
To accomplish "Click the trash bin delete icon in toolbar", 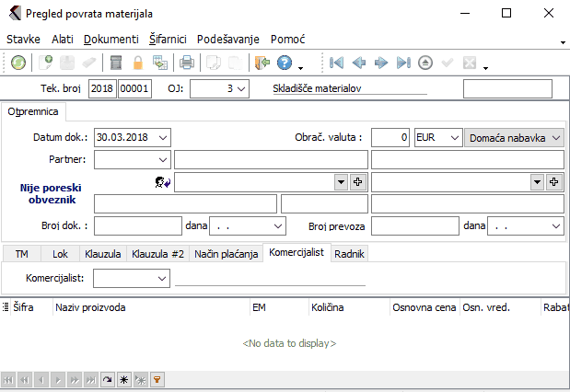I will [116, 63].
